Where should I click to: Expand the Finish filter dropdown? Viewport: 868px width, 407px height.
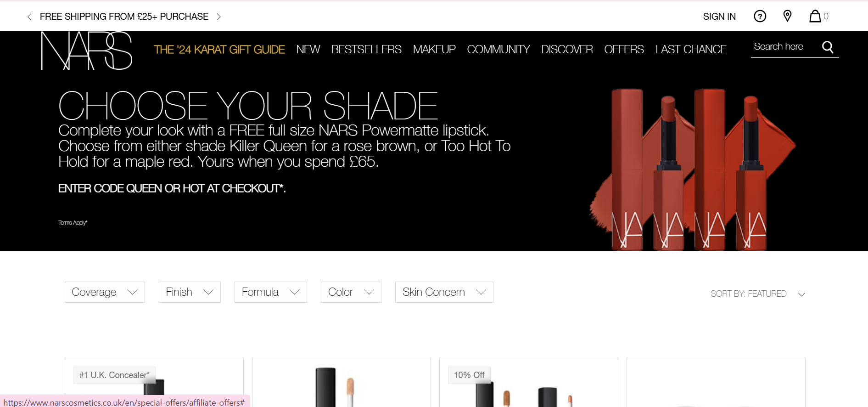190,292
